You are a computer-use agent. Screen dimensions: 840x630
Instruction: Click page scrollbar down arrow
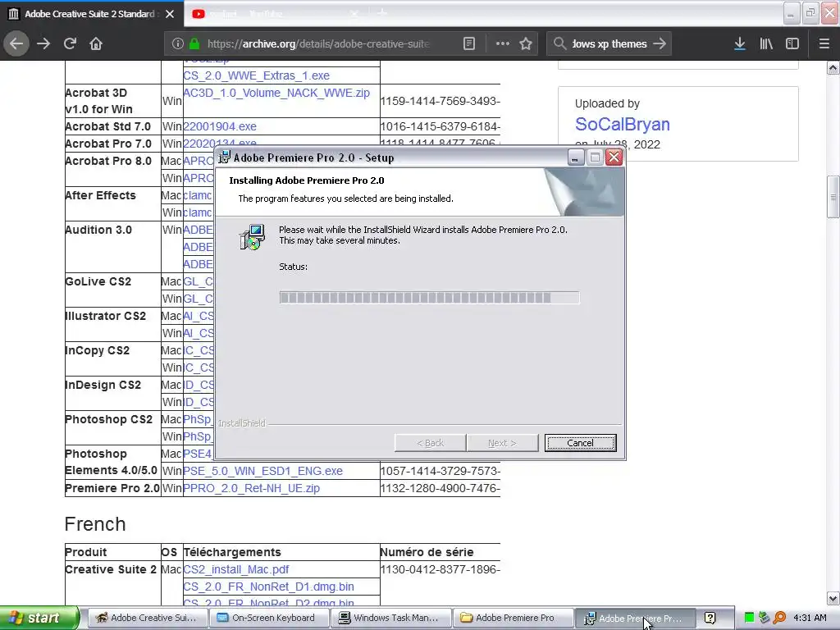tap(833, 598)
